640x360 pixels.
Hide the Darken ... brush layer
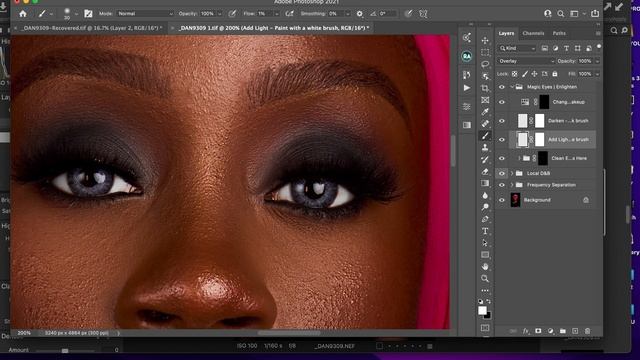point(502,121)
